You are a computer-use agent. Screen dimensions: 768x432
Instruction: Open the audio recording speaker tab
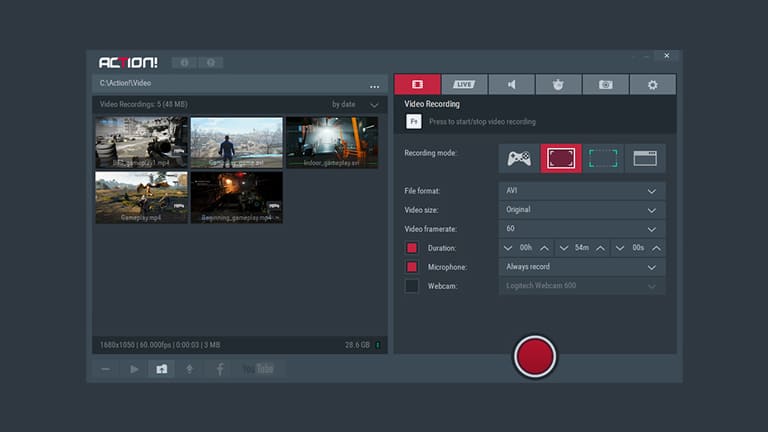coord(511,85)
